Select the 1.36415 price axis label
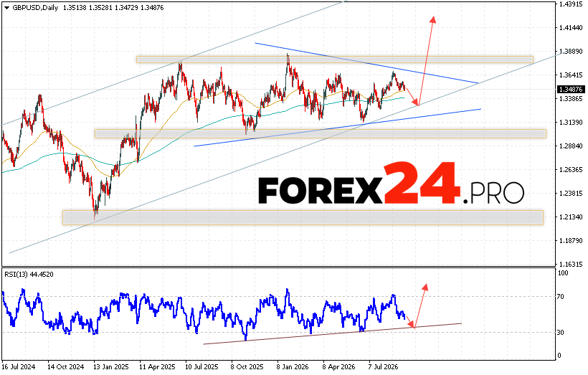Image resolution: width=588 pixels, height=375 pixels. 571,75
